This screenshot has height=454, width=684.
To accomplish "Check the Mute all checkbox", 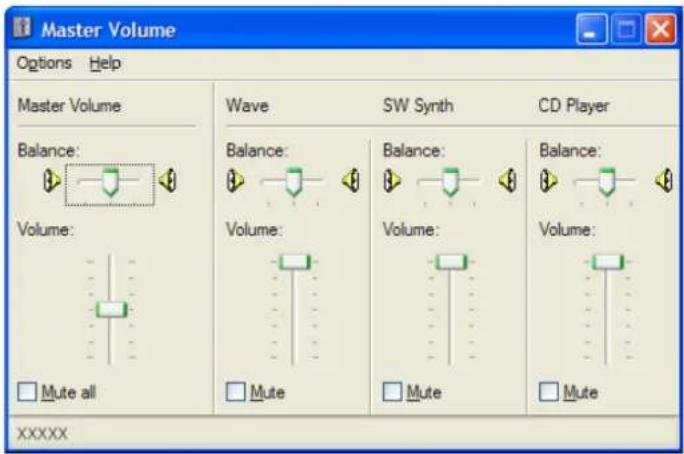I will 27,392.
